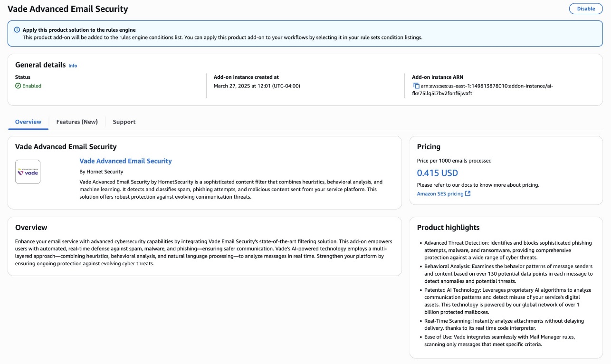Click the 'Add-on instance created at' label
Image resolution: width=611 pixels, height=364 pixels.
(x=246, y=77)
